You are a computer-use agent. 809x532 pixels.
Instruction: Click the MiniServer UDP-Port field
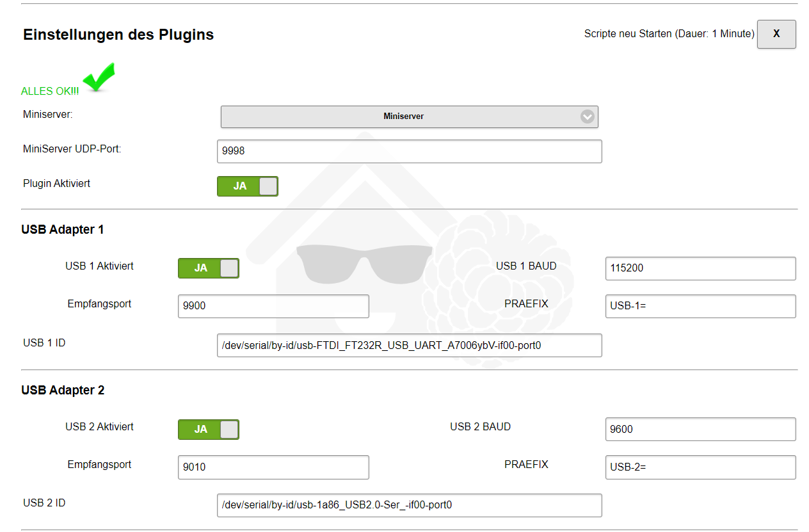click(x=409, y=152)
